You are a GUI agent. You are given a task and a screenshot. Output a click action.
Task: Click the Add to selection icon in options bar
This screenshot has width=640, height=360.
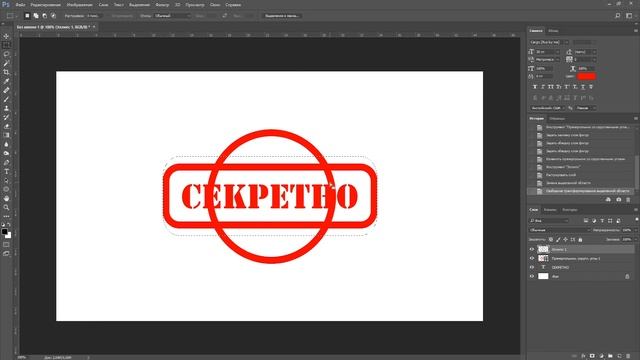click(x=36, y=16)
